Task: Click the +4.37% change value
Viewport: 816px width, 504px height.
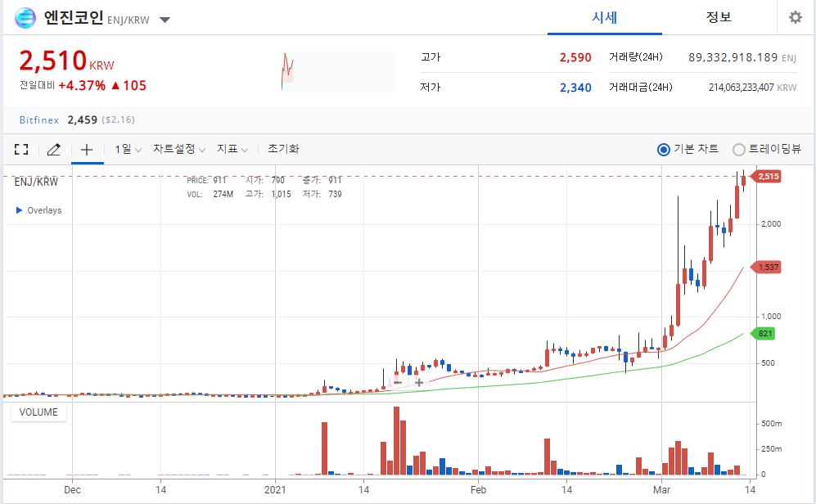Action: (x=82, y=86)
